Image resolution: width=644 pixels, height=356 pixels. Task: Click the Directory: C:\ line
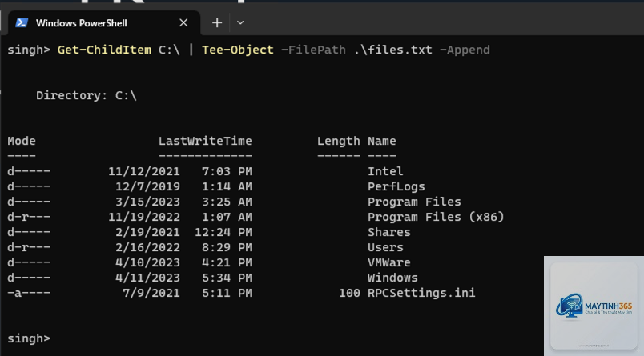coord(87,95)
